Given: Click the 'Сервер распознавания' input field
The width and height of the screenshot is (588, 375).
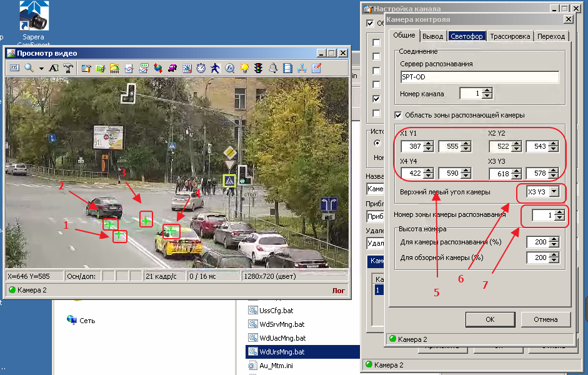Looking at the screenshot, I should point(479,77).
